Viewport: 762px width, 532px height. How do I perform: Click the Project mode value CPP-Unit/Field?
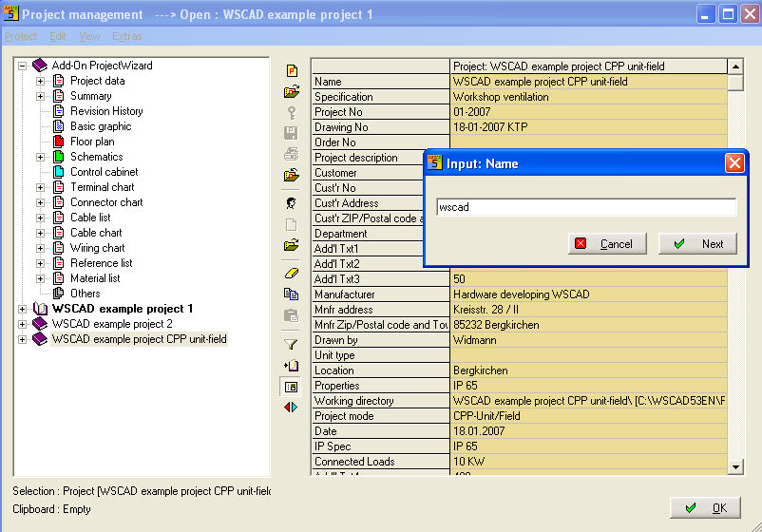[x=589, y=416]
